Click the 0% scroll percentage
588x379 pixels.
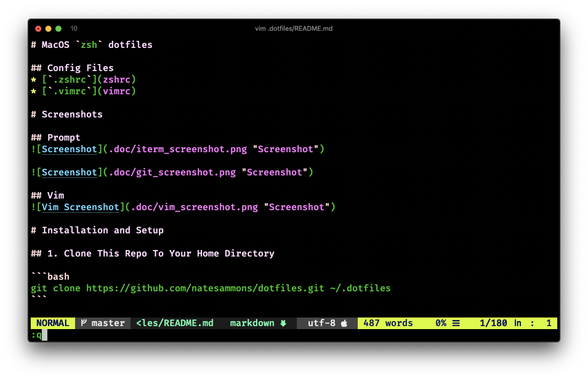(441, 323)
